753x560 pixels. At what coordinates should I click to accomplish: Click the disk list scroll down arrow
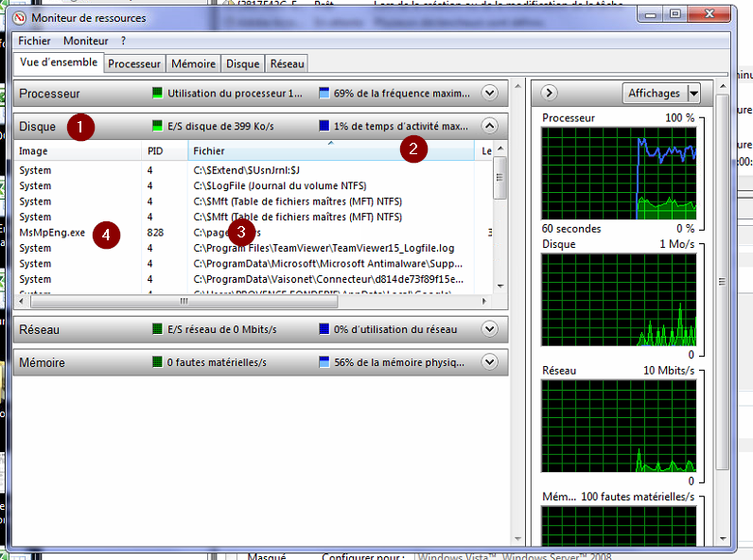point(499,287)
